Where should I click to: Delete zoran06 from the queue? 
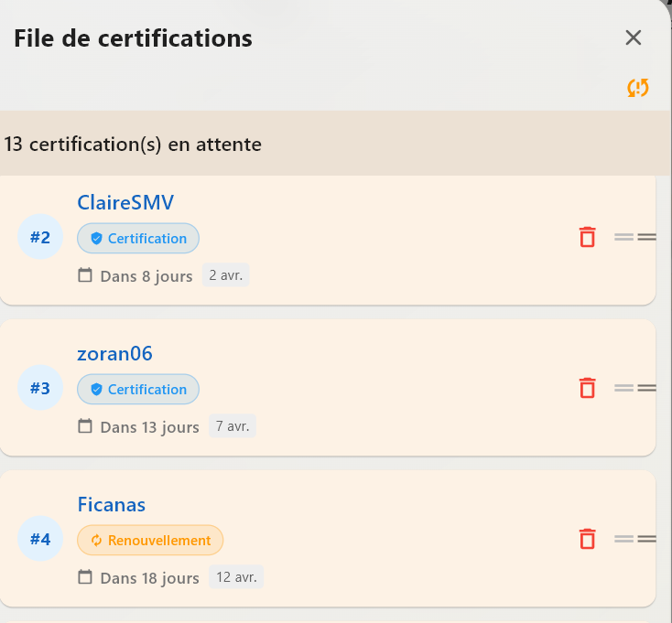(x=588, y=388)
